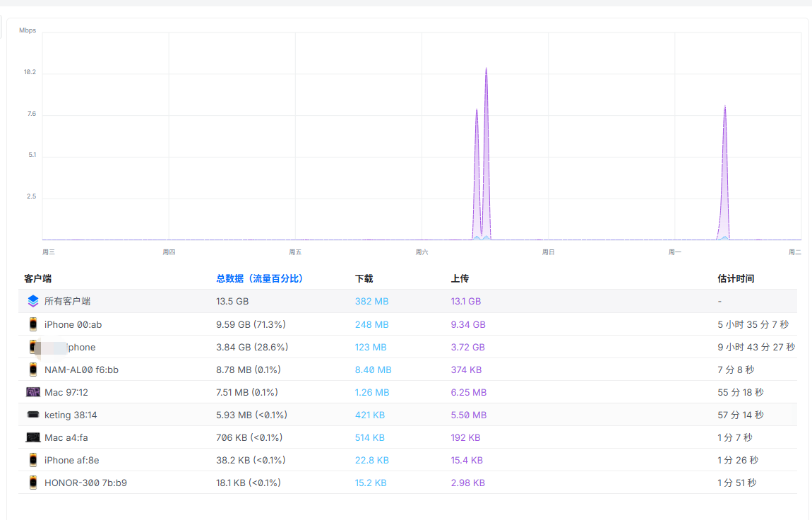Select the 所有客户端 row label
This screenshot has height=520, width=812.
[67, 301]
